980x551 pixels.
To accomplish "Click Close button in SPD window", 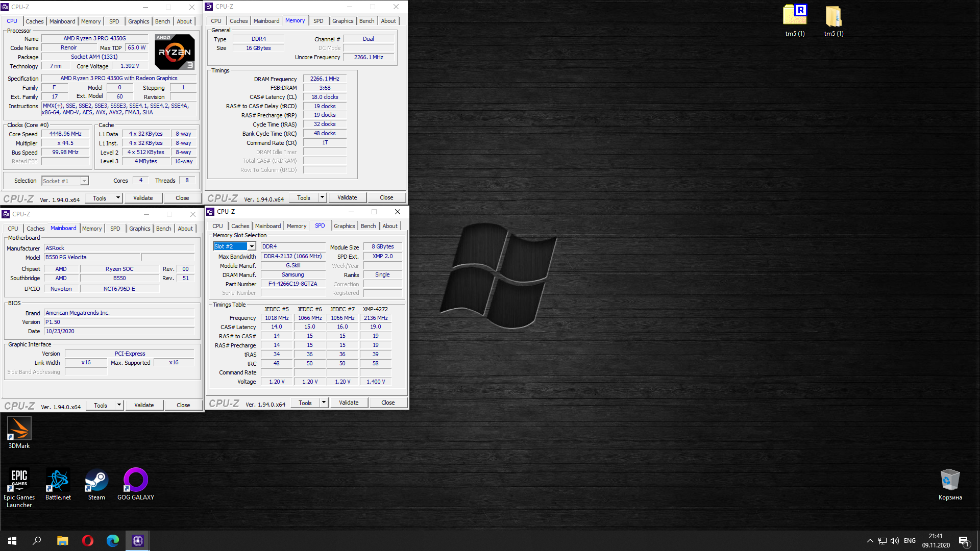I will [x=388, y=403].
